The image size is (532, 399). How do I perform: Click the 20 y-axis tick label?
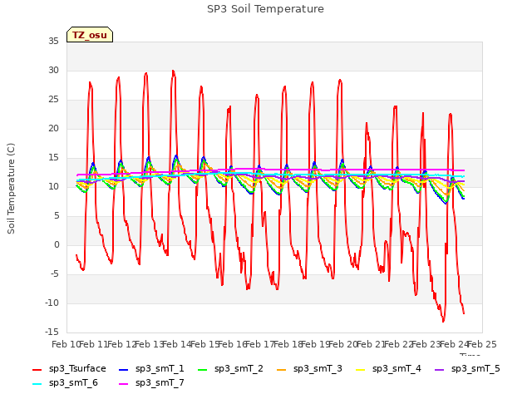(x=53, y=129)
